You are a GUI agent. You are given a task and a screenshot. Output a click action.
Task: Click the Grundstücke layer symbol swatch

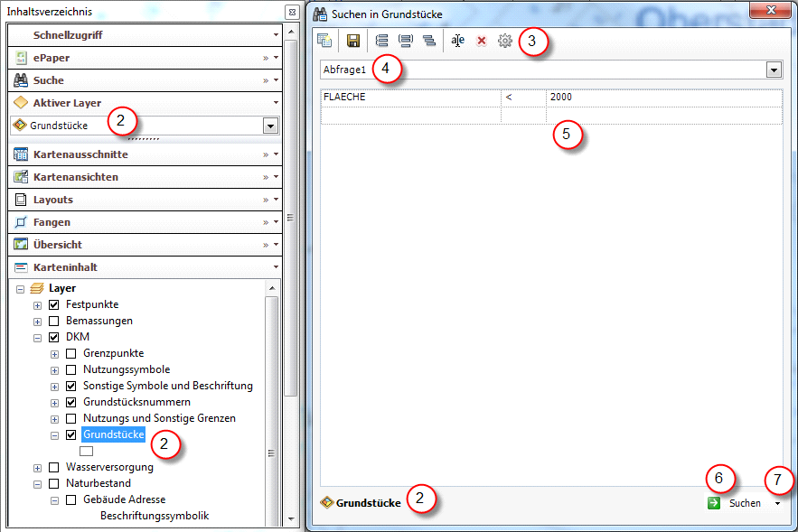click(86, 451)
